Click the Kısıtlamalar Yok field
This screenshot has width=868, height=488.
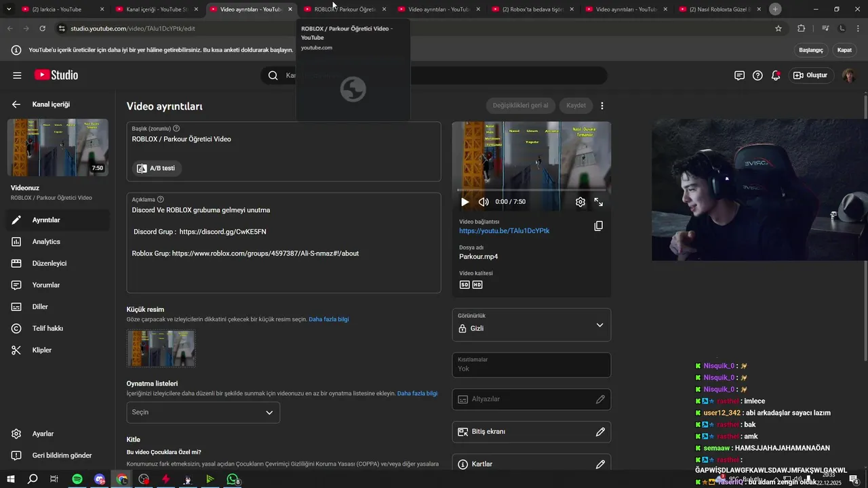(x=532, y=365)
